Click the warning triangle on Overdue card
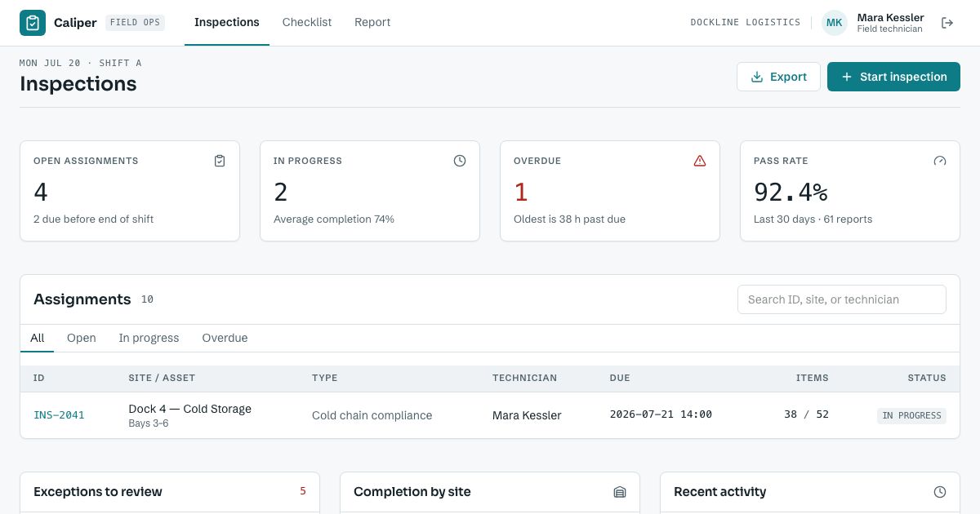The image size is (980, 514). [x=700, y=161]
